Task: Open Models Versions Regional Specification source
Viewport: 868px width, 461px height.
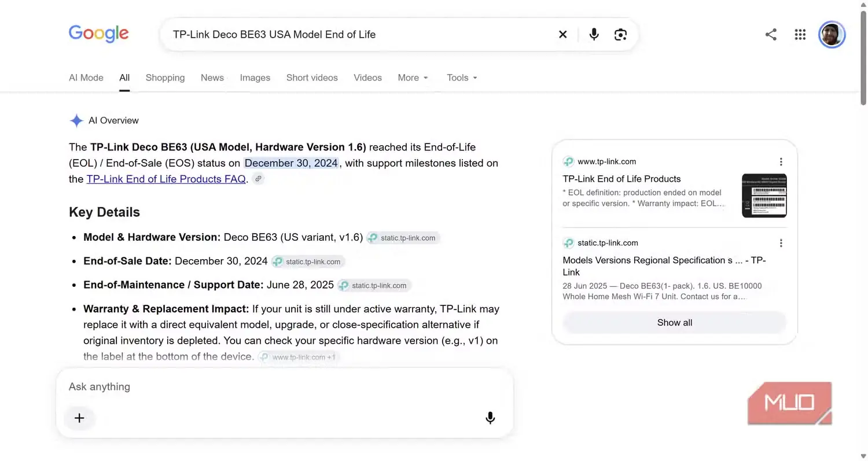Action: [664, 266]
